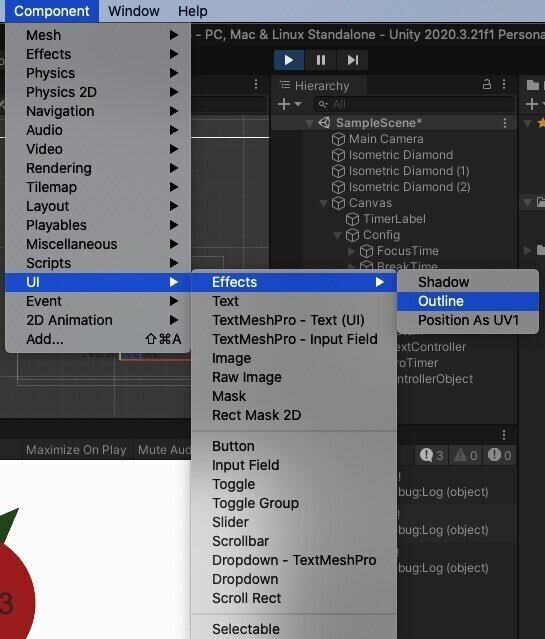Add a Scrollbar UI component
The width and height of the screenshot is (545, 639).
click(x=294, y=541)
